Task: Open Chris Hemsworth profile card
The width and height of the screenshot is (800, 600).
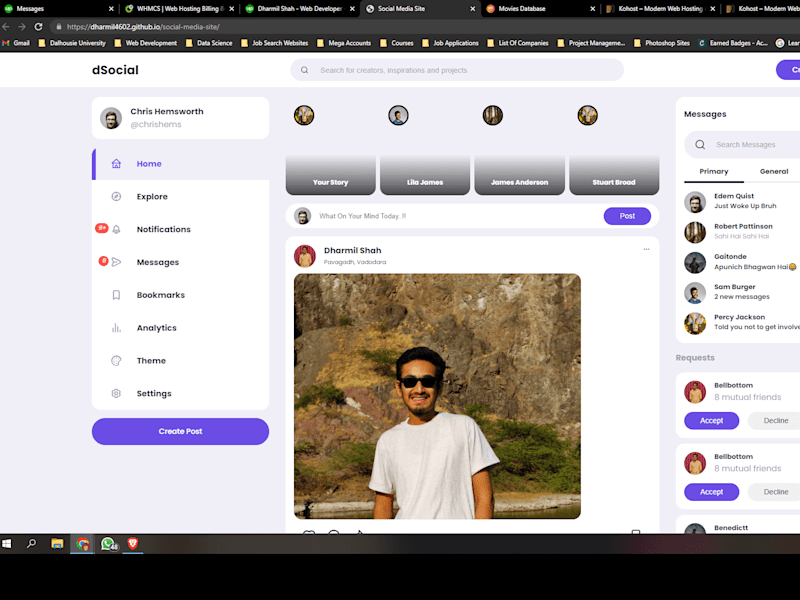Action: (181, 118)
